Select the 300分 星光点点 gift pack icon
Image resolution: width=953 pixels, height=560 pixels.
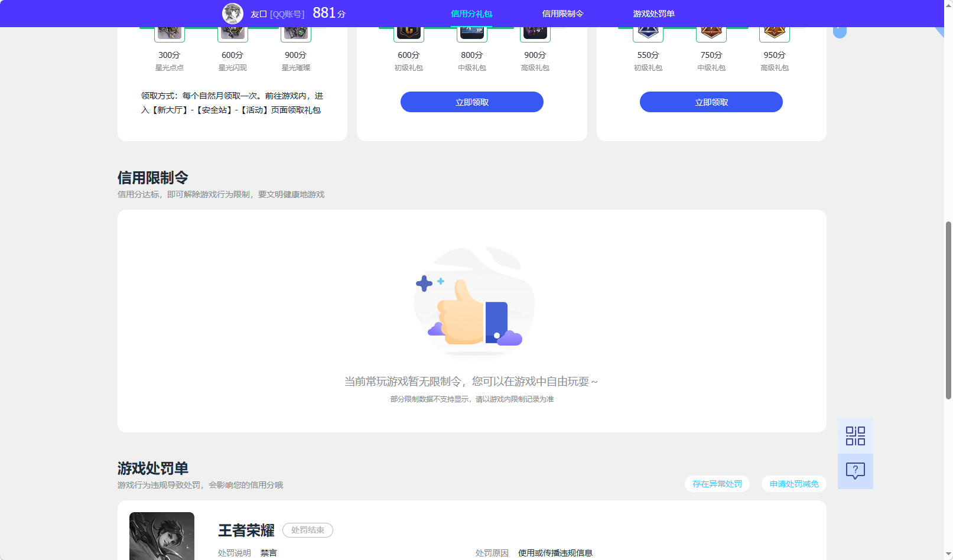point(169,32)
